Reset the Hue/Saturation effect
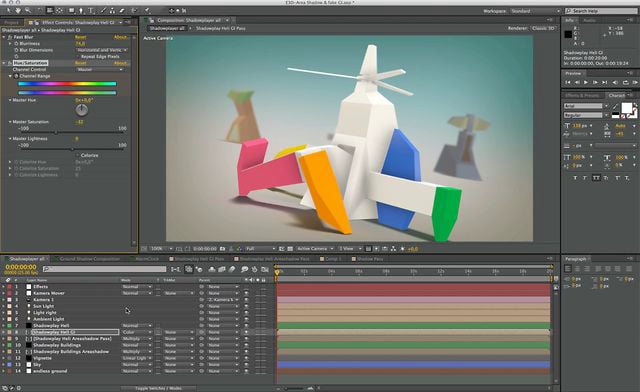The image size is (640, 392). [x=80, y=63]
